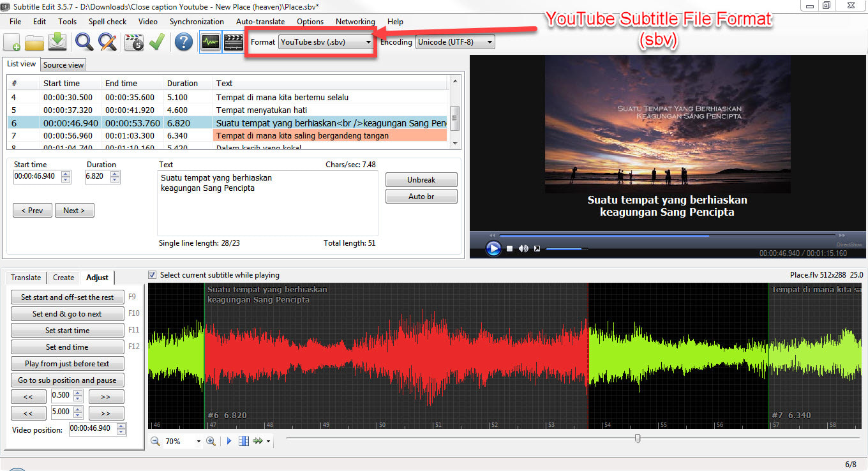868x471 pixels.
Task: Increase the 0.500 seek step value
Action: click(x=79, y=394)
